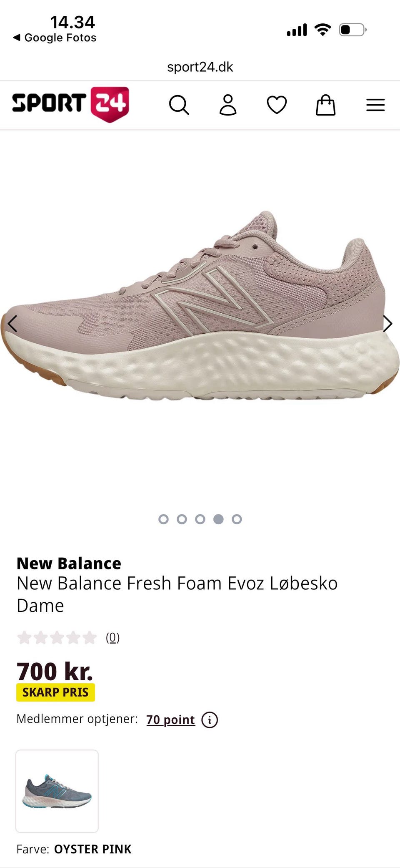This screenshot has height=868, width=400.
Task: Select the first image carousel dot
Action: click(163, 519)
